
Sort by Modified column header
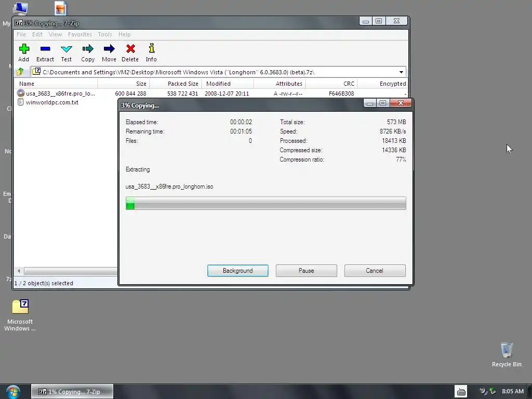[x=228, y=84]
